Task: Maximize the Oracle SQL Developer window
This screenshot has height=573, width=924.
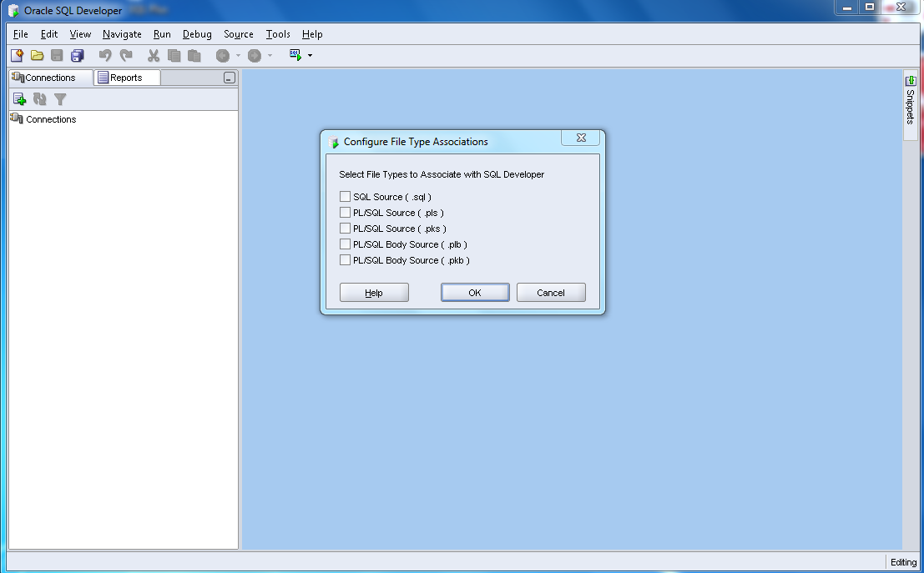Action: pyautogui.click(x=869, y=8)
